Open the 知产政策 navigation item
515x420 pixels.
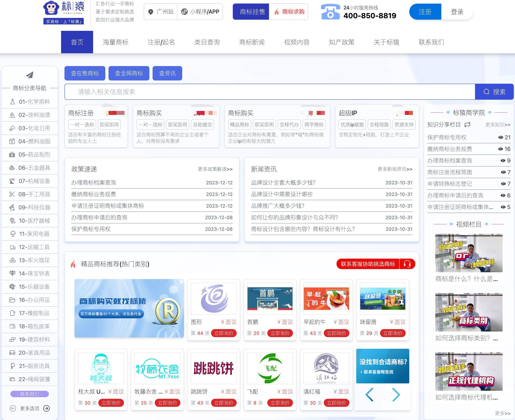(341, 42)
